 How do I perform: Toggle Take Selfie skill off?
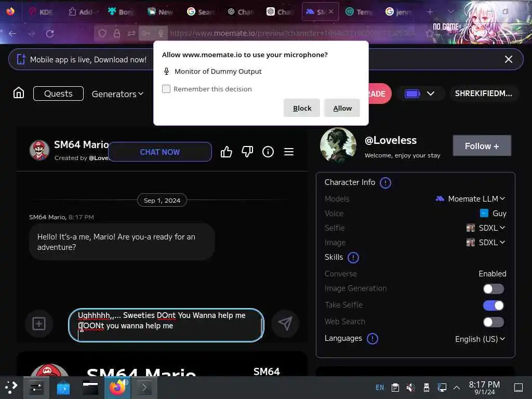494,305
